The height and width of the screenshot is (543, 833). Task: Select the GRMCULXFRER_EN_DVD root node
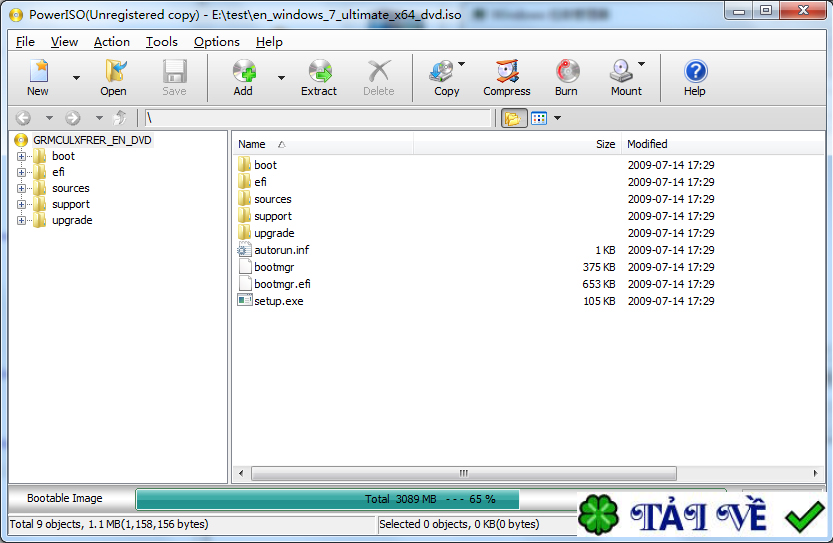coord(92,140)
